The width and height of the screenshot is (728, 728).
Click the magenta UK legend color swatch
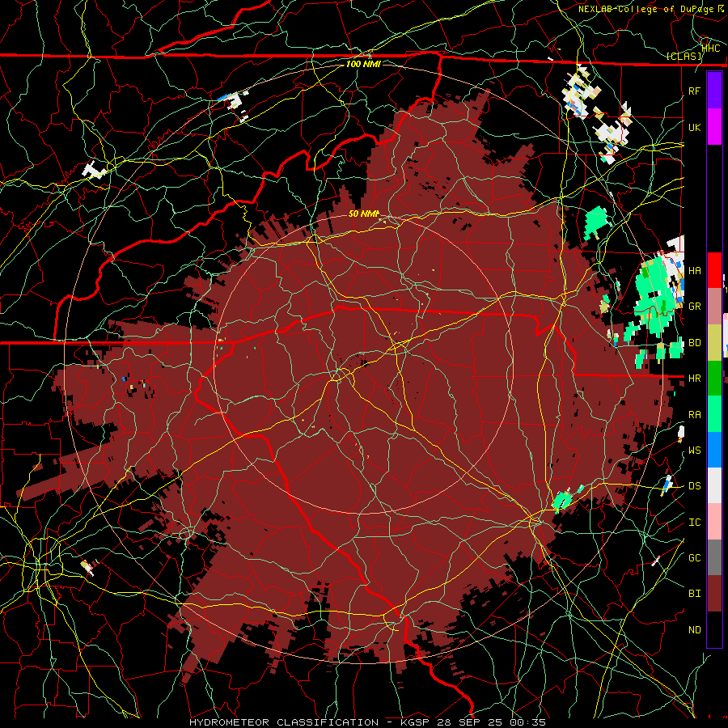[714, 127]
